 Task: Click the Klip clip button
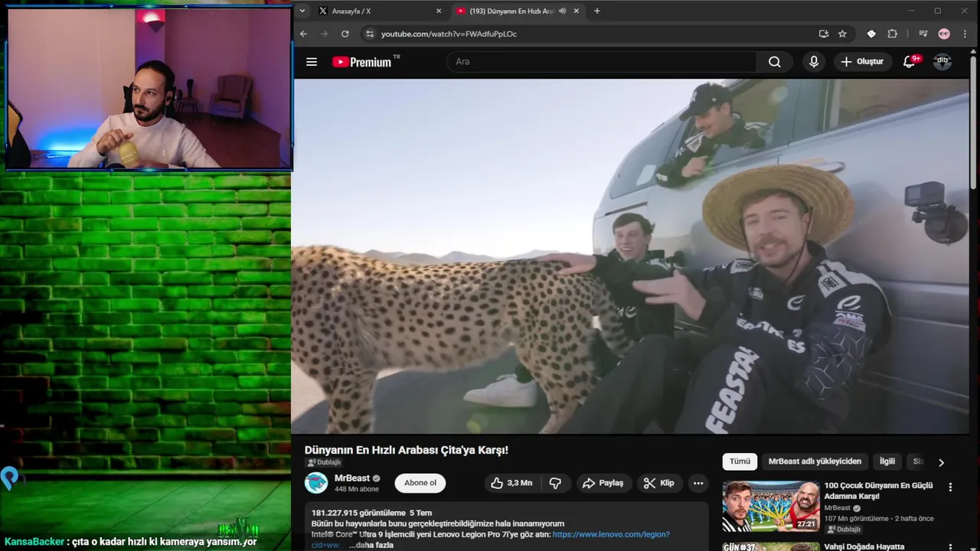pos(658,483)
